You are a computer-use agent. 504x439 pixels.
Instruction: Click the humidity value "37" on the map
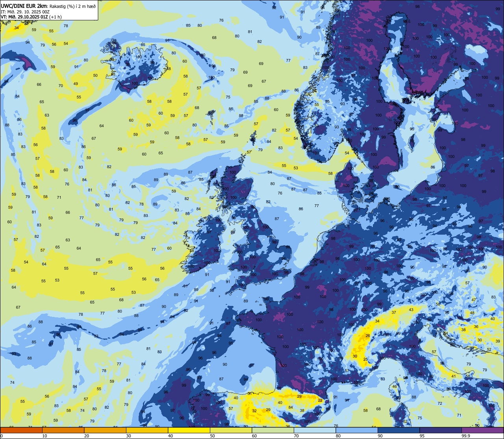coord(394,312)
